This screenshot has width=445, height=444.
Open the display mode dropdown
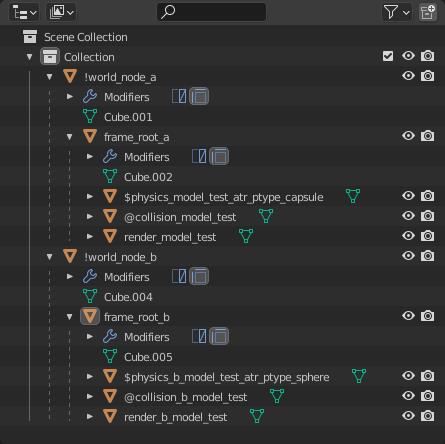pos(61,13)
